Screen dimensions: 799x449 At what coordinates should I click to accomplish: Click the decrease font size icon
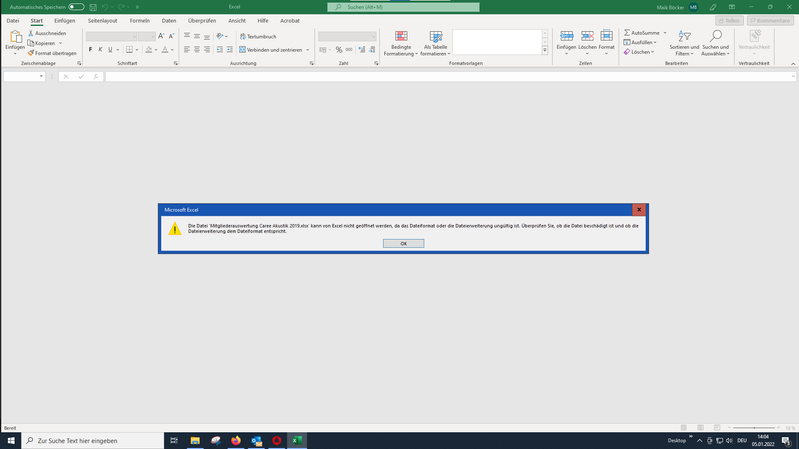(x=171, y=36)
